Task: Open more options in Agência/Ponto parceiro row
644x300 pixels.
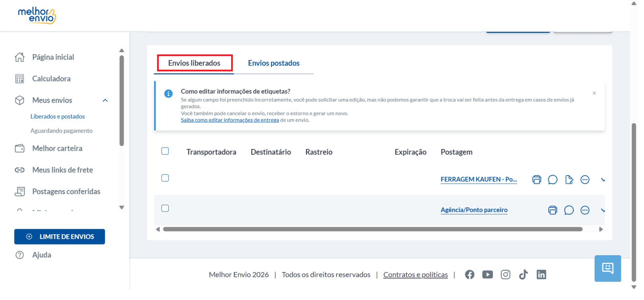Action: [585, 210]
